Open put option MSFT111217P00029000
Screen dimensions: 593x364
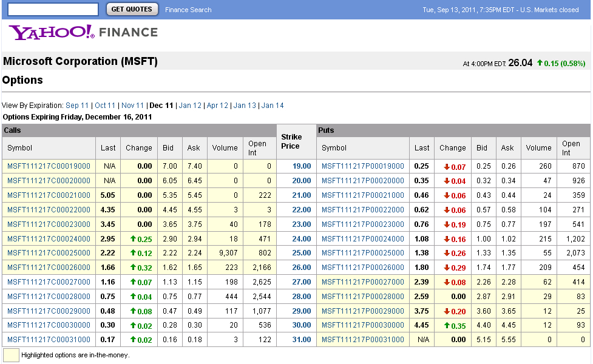(363, 311)
